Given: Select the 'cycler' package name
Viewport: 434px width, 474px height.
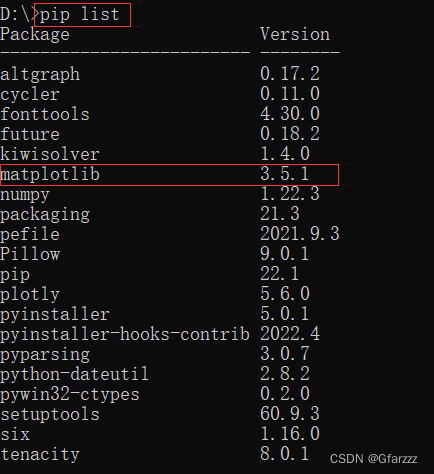Looking at the screenshot, I should [x=30, y=95].
